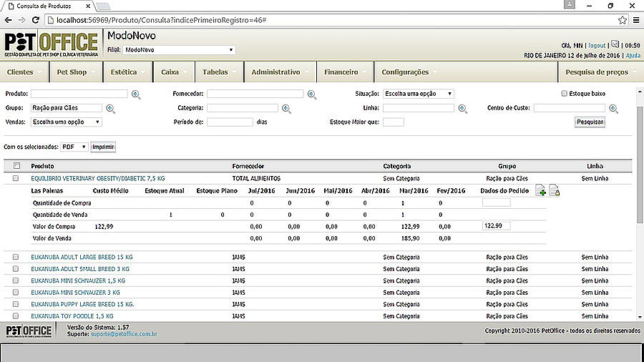The height and width of the screenshot is (362, 644).
Task: Enable the Estoque baixo checkbox
Action: [x=564, y=94]
